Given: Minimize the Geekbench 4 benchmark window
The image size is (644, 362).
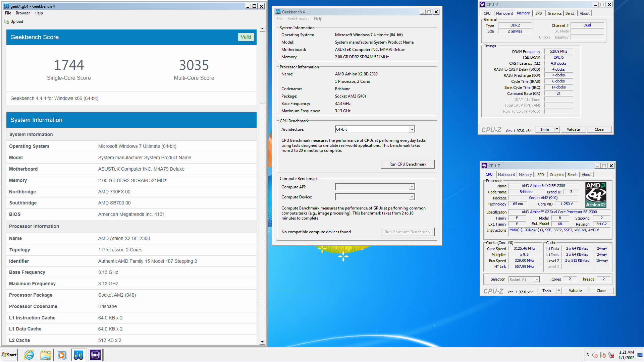Looking at the screenshot, I should coord(423,12).
